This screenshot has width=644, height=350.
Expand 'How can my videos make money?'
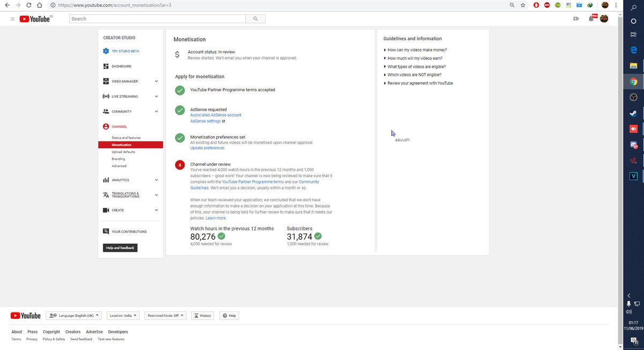[x=415, y=50]
